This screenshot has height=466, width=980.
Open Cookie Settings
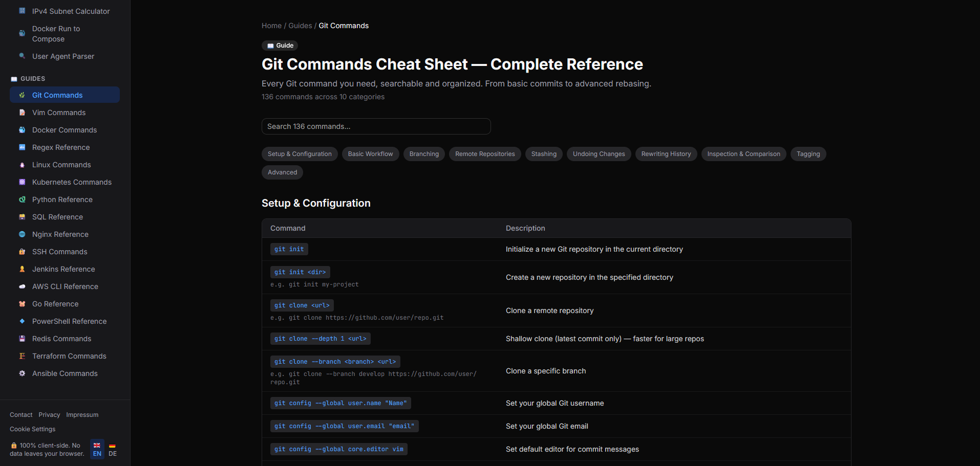coord(32,429)
